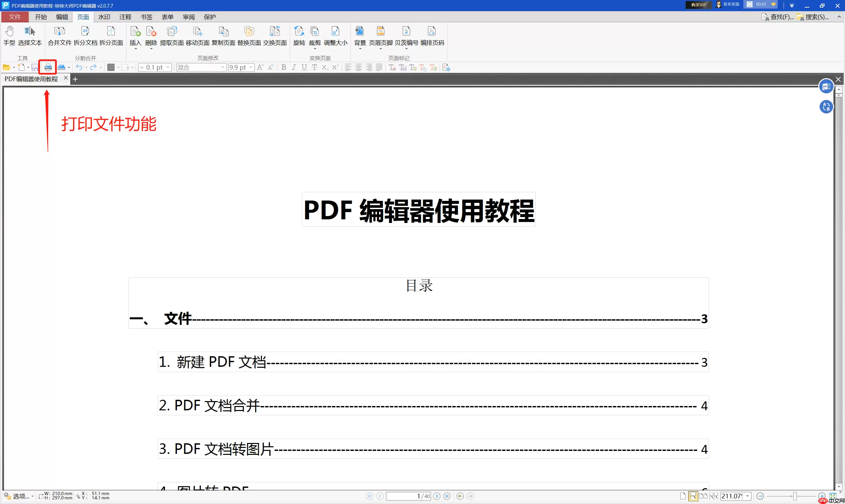Click the 裁剪 (Crop Page) tool
Image resolution: width=845 pixels, height=504 pixels.
point(315,36)
